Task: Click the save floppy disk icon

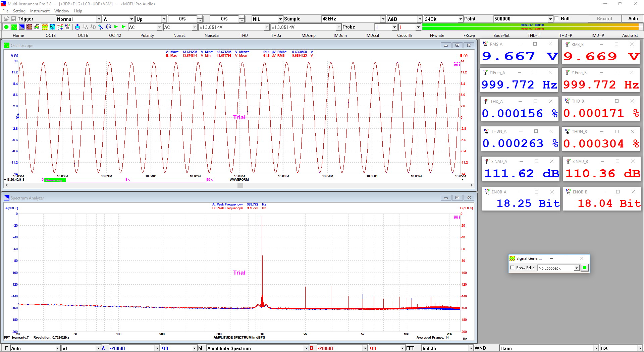Action: (x=14, y=19)
